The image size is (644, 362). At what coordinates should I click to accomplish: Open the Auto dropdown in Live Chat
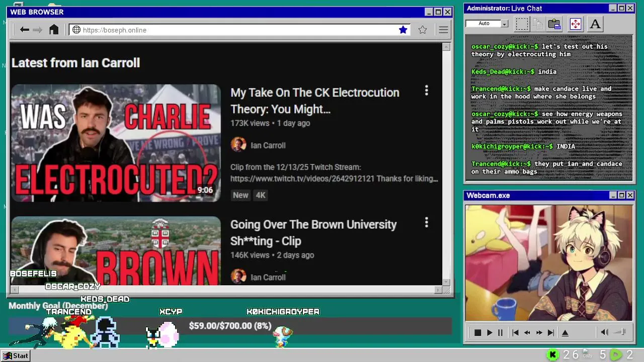point(505,24)
